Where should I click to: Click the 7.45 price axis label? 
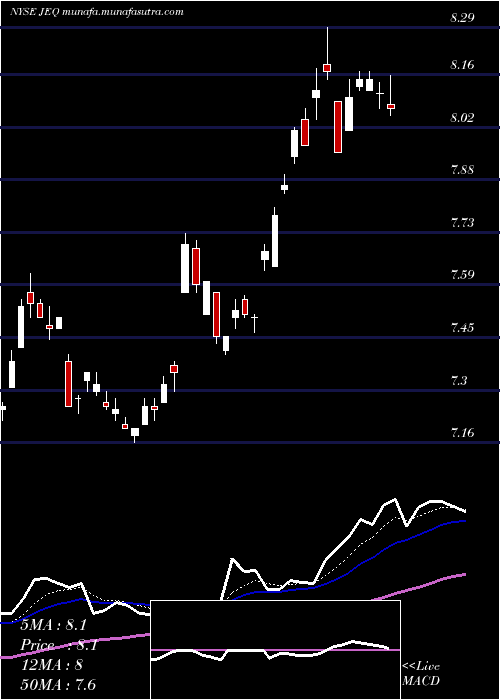pos(462,328)
